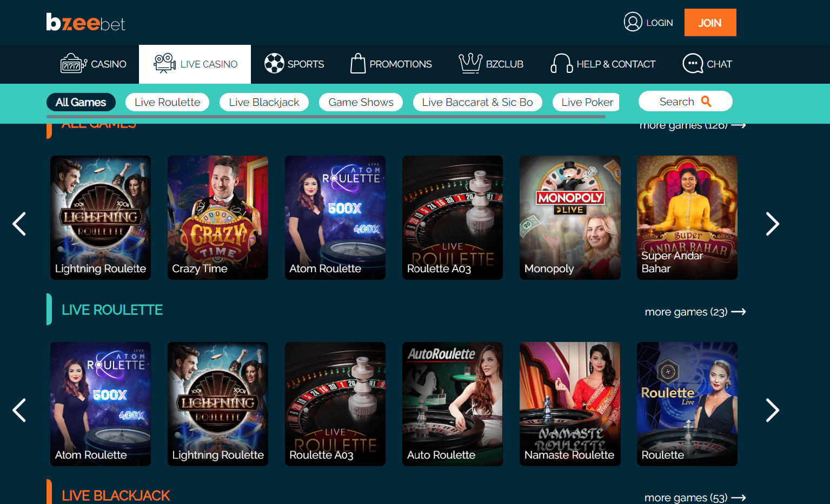Click the magnifier icon in Search
The image size is (830, 504).
pyautogui.click(x=706, y=101)
